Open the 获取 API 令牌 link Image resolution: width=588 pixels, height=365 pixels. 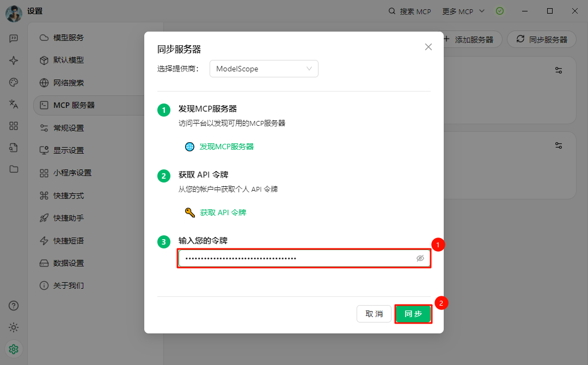click(223, 212)
